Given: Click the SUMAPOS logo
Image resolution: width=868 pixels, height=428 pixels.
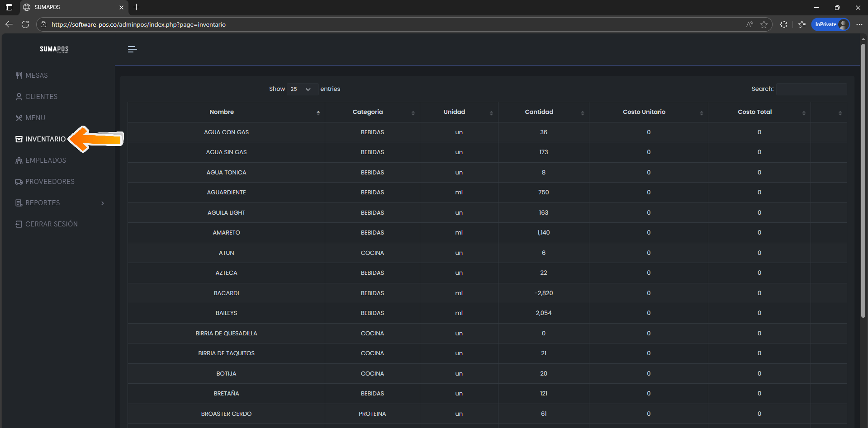Looking at the screenshot, I should 54,49.
